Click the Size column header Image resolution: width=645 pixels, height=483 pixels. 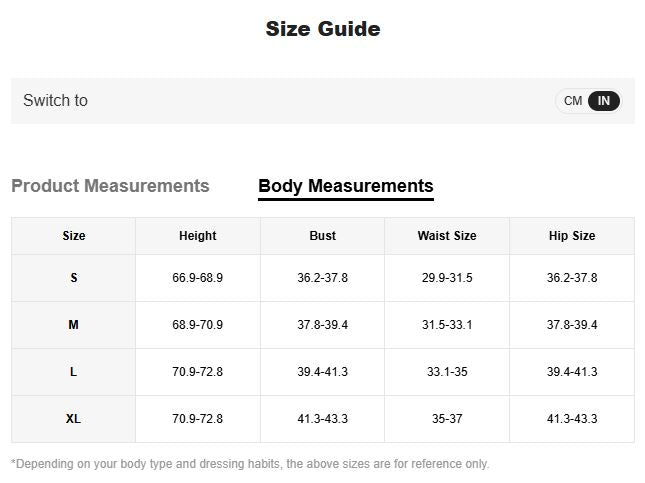(x=74, y=236)
